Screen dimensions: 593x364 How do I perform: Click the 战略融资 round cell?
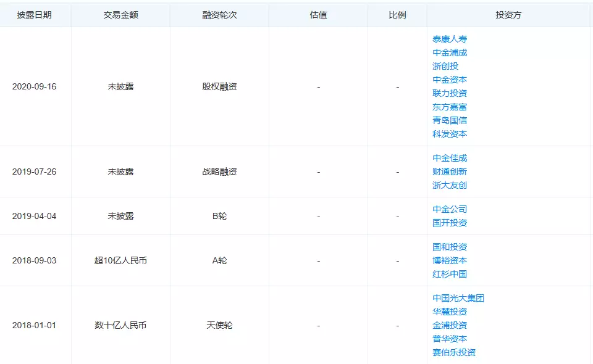(x=219, y=172)
